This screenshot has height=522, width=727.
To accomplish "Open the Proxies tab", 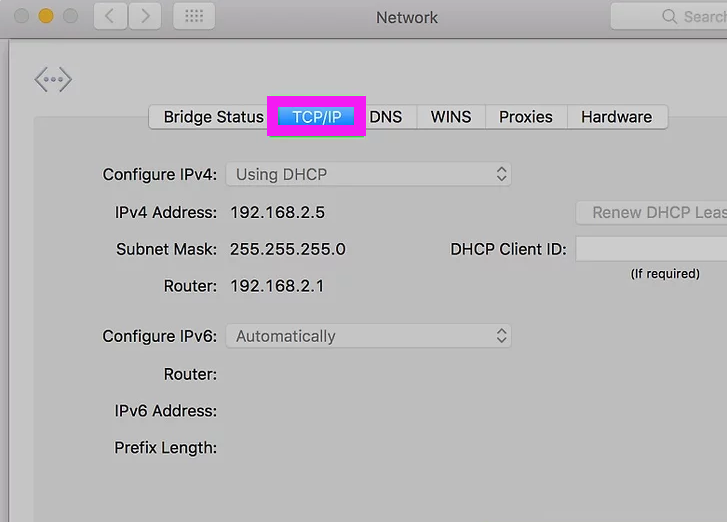I will [526, 117].
